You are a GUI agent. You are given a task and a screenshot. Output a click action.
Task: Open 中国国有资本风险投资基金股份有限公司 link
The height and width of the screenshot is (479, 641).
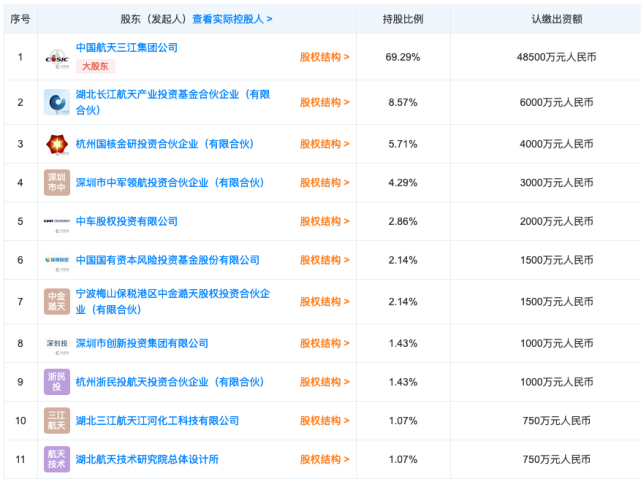click(x=168, y=260)
